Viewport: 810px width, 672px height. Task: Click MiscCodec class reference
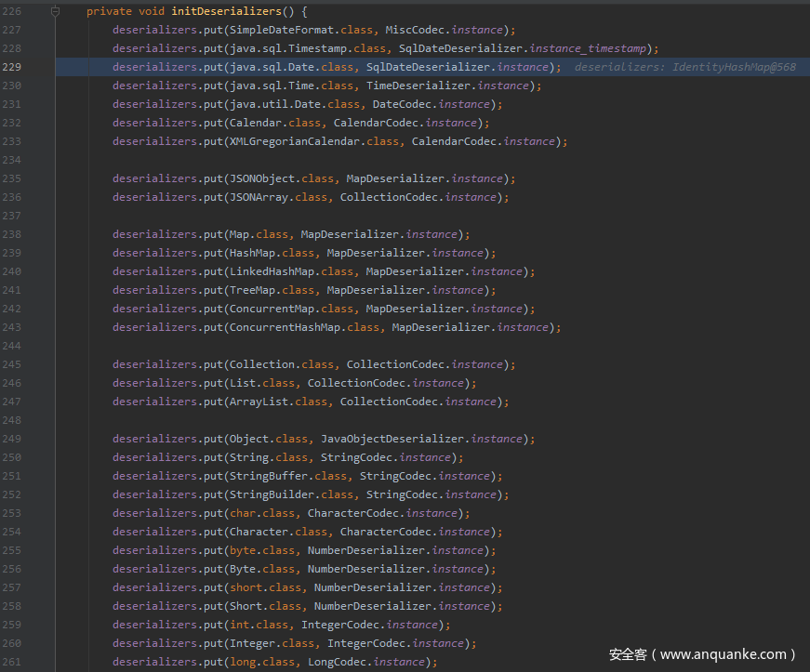click(412, 30)
